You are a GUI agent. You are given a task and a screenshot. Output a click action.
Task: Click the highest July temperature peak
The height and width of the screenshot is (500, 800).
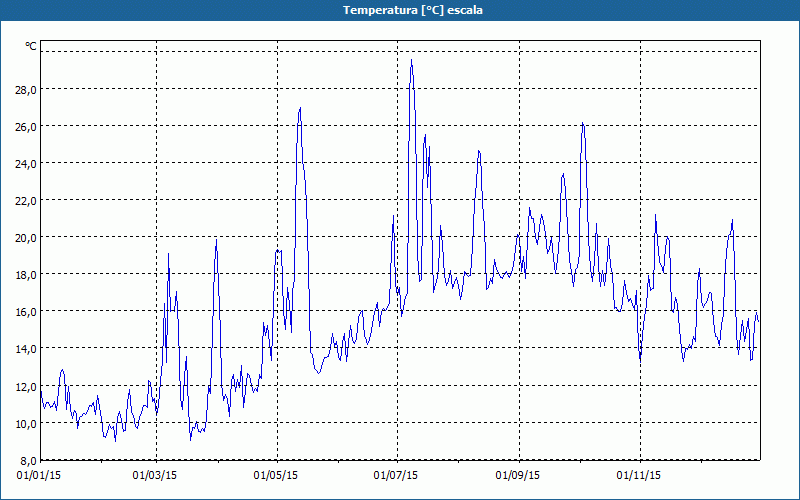(411, 60)
